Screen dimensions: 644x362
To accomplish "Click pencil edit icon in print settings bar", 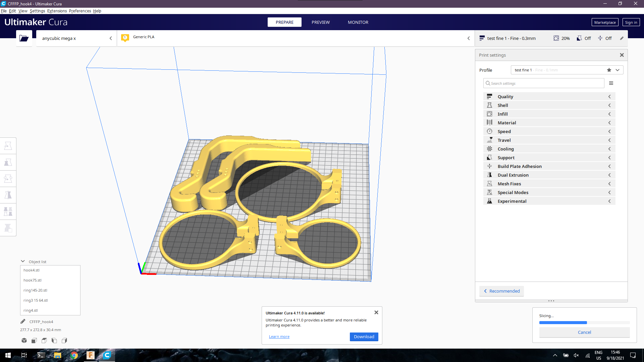I will tap(622, 38).
